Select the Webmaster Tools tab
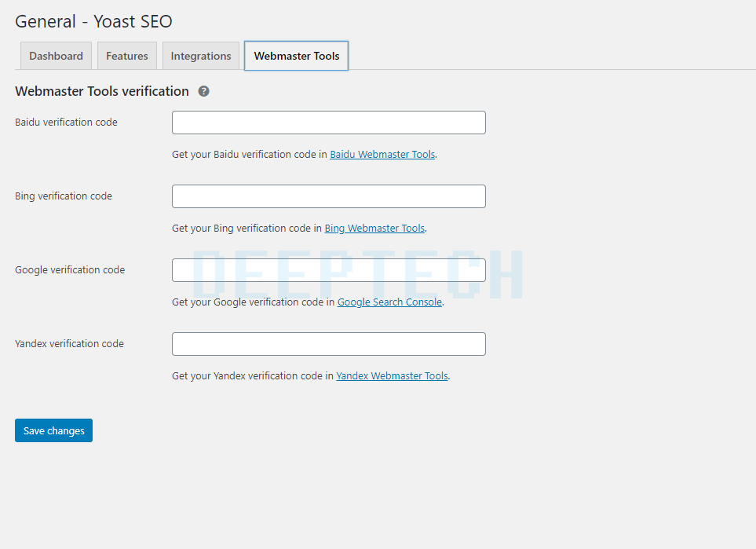 (296, 56)
